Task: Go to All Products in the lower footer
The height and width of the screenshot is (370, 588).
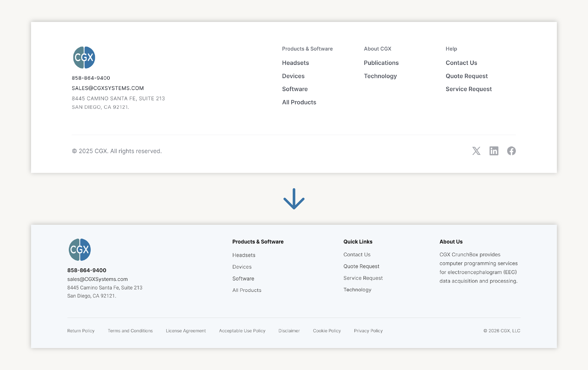Action: point(247,290)
